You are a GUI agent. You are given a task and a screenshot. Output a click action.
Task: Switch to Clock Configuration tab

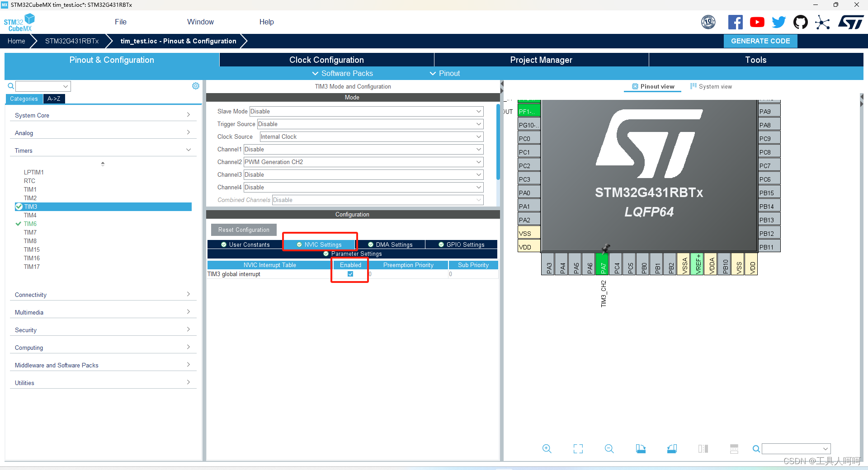point(326,60)
